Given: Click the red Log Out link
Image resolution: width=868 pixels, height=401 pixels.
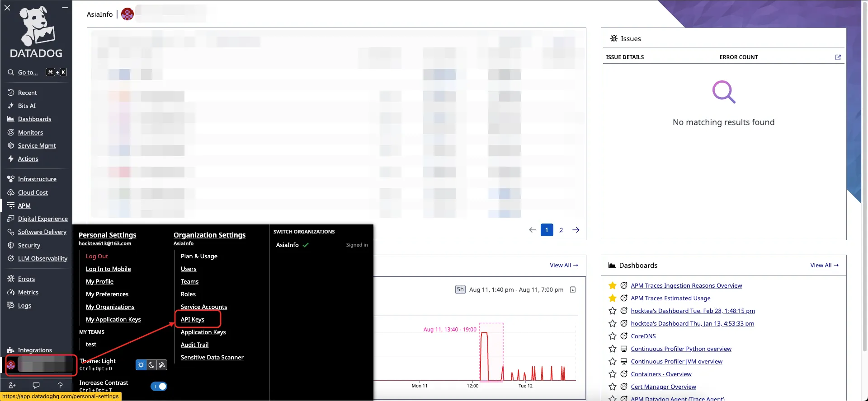Looking at the screenshot, I should (x=97, y=256).
